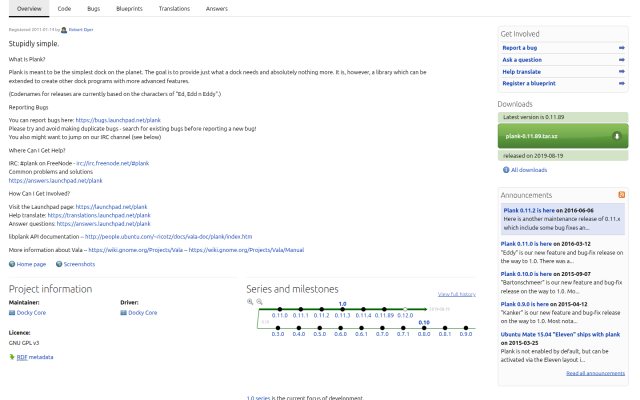The image size is (640, 400).
Task: Open answers.launchpad.net/plank under Common problems
Action: point(56,180)
